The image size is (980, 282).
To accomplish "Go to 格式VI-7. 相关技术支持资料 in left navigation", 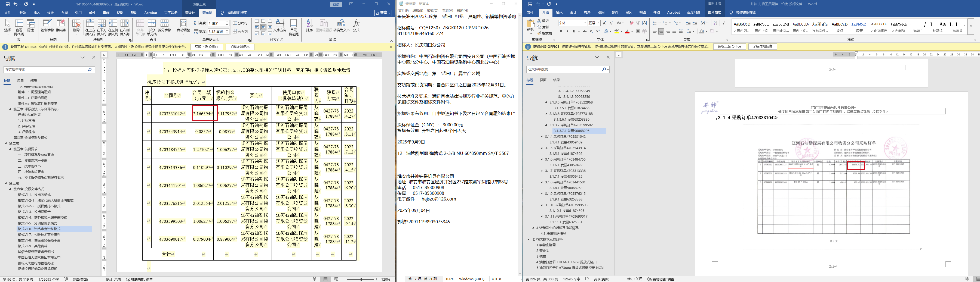I will tap(39, 234).
